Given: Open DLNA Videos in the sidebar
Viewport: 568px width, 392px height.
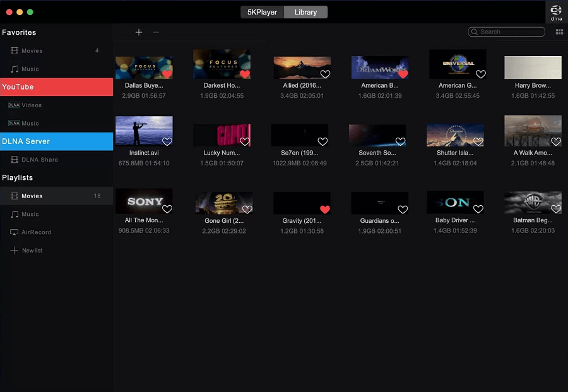Looking at the screenshot, I should [57, 105].
